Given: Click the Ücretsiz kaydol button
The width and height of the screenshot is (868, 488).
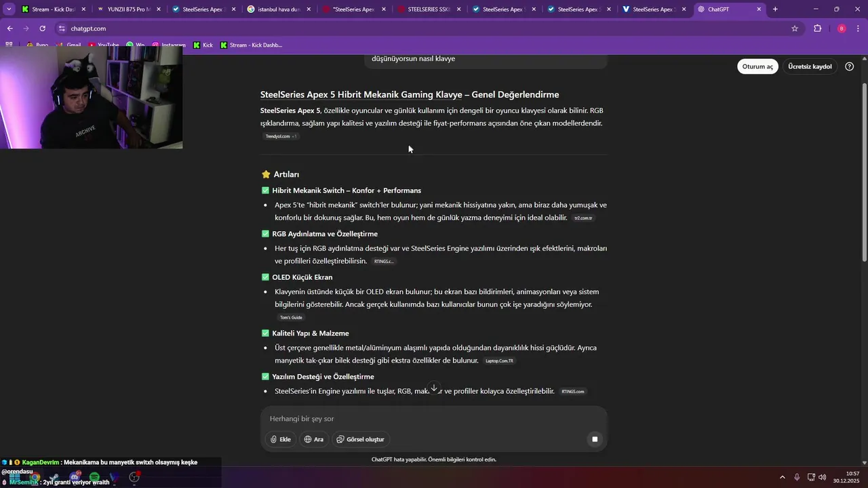Looking at the screenshot, I should pyautogui.click(x=810, y=66).
